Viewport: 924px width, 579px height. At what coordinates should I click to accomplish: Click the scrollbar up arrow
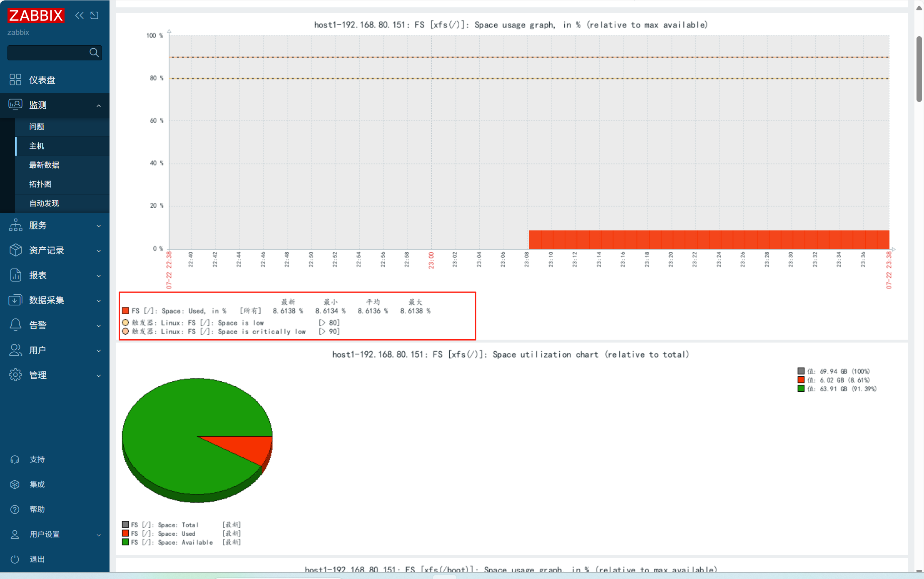tap(919, 7)
